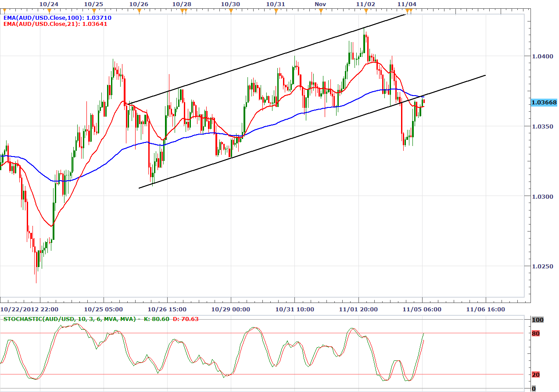This screenshot has height=392, width=559.
Task: Click the 10/22/2012 22:00 time axis label
Action: point(29,309)
